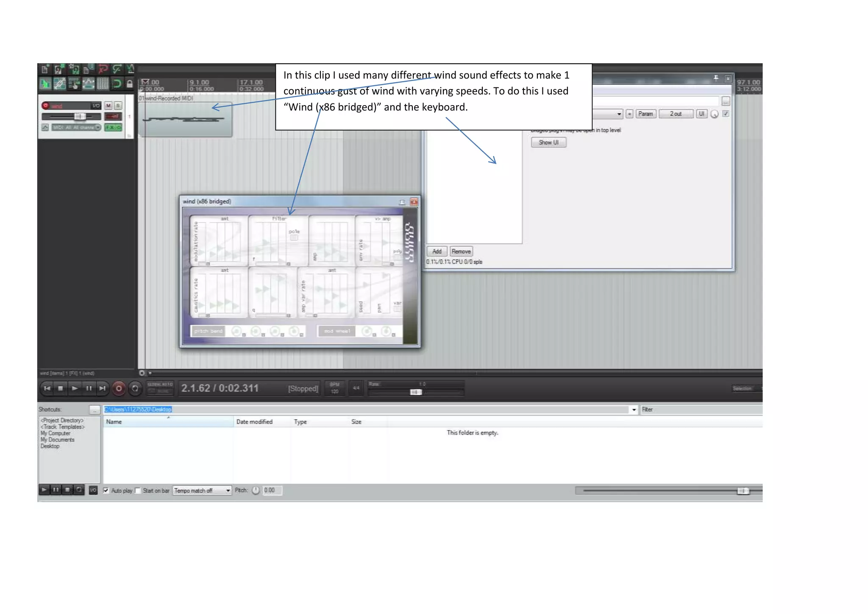This screenshot has height=614, width=868.
Task: Sort by the Date modified column header
Action: (254, 422)
